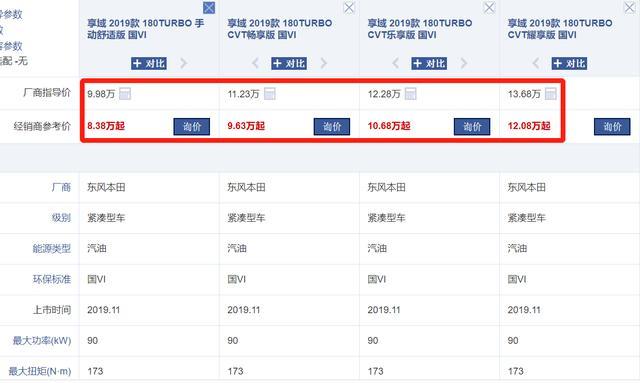Click 东风本田 in the 手动舒适版 column
The width and height of the screenshot is (640, 383).
coord(106,187)
